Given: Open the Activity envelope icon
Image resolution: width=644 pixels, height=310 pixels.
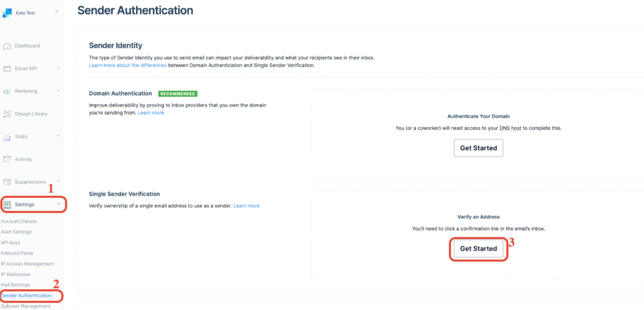Looking at the screenshot, I should (7, 159).
